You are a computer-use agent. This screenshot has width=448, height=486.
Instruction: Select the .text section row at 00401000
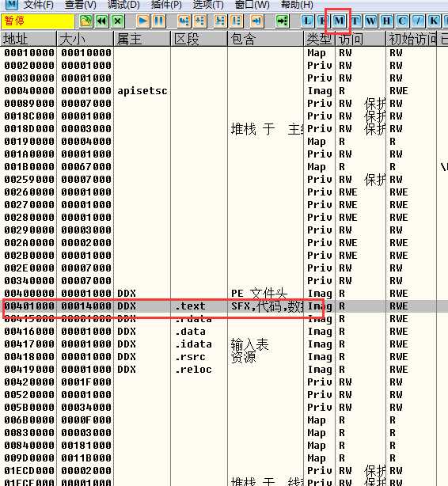click(224, 306)
